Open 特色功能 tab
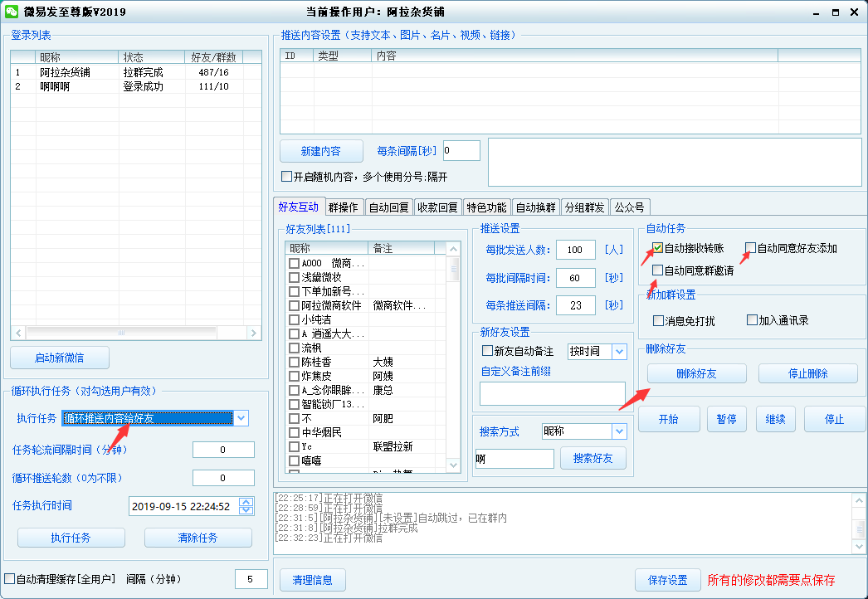Screen dimensions: 868x599 click(x=486, y=207)
